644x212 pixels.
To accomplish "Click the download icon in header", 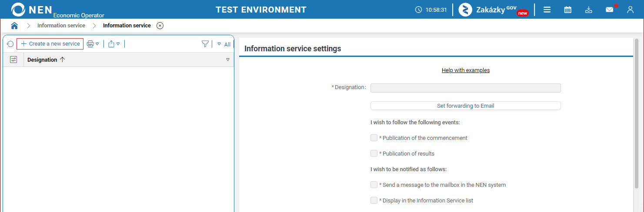I will coord(589,10).
